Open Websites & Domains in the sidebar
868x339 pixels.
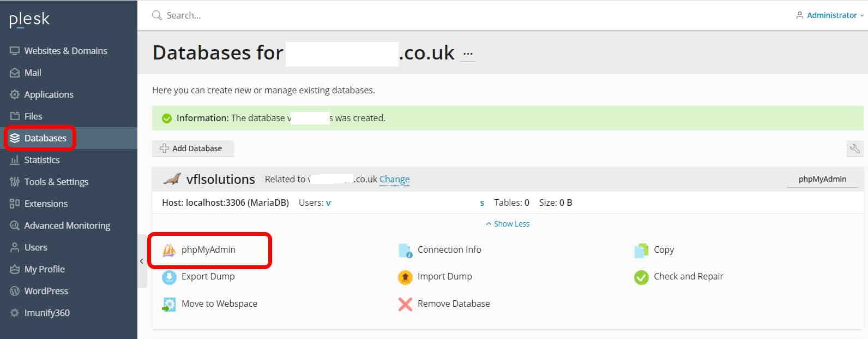click(65, 51)
